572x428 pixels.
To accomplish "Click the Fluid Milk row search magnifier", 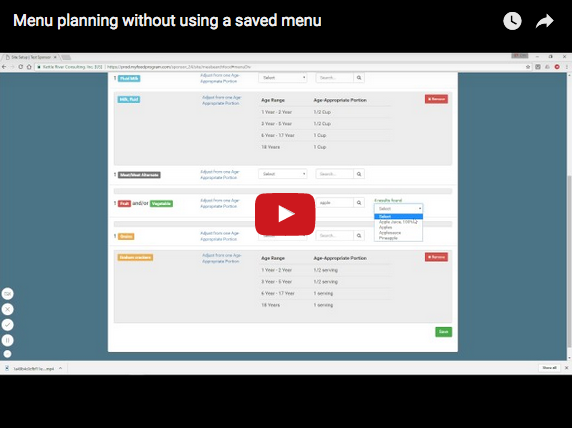I will point(359,78).
